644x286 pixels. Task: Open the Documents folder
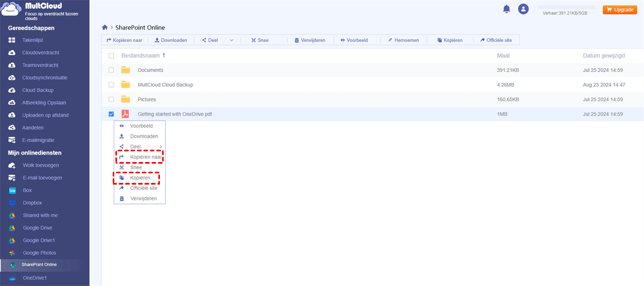pos(150,70)
